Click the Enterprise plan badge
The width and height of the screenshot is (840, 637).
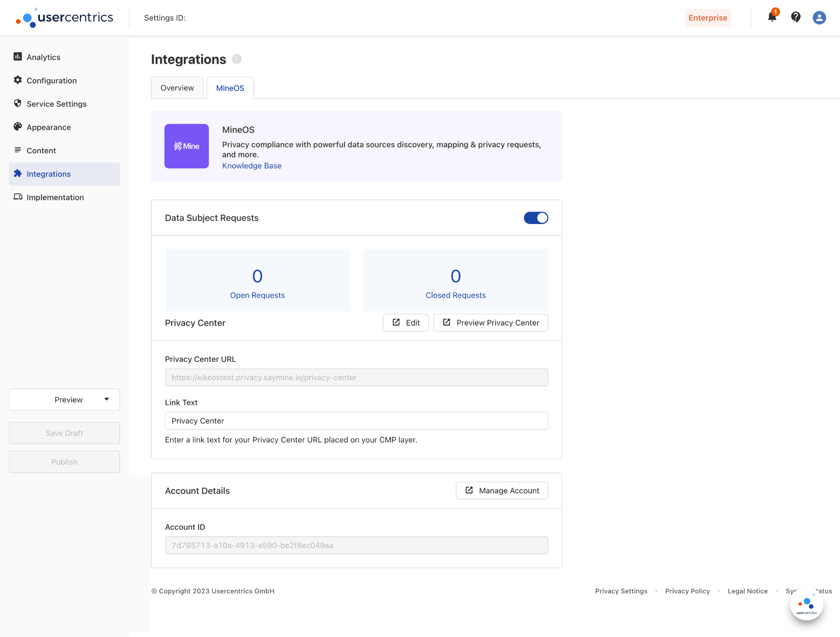[708, 18]
